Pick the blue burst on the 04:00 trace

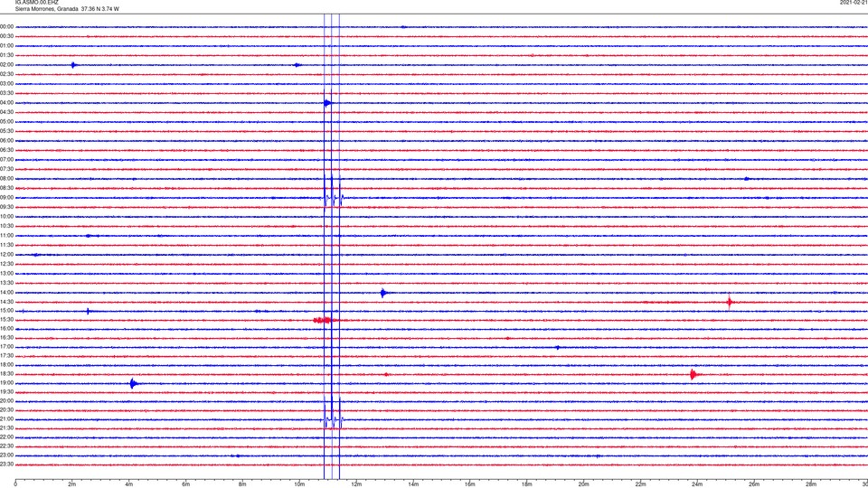tap(327, 103)
